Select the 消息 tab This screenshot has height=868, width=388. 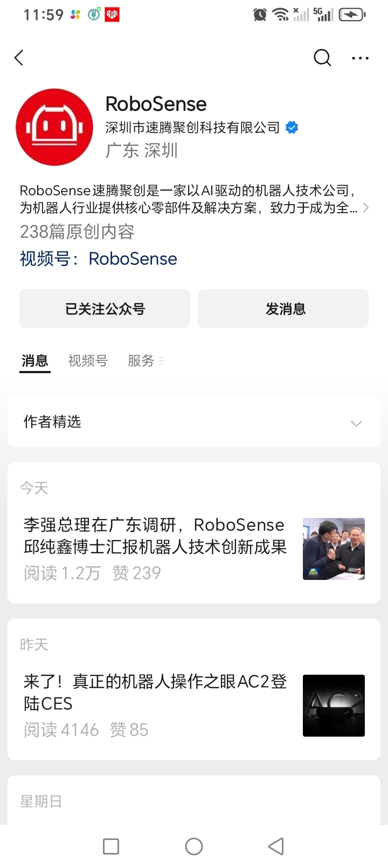point(35,361)
